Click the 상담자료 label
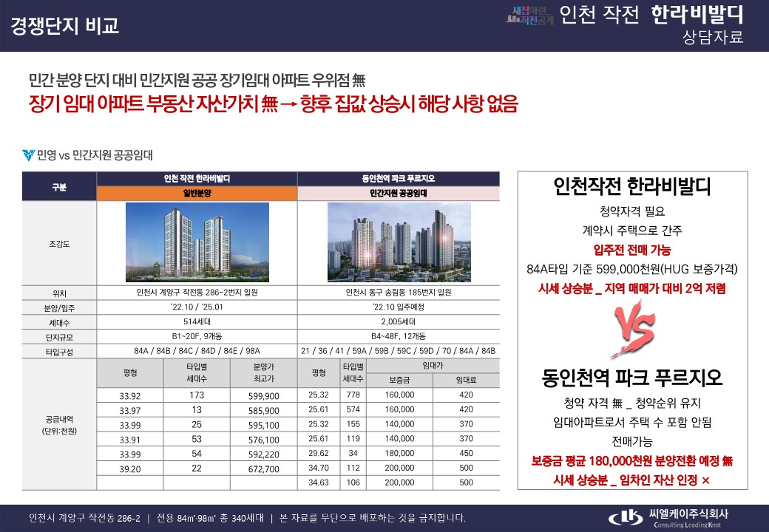The image size is (769, 532). coord(713,37)
